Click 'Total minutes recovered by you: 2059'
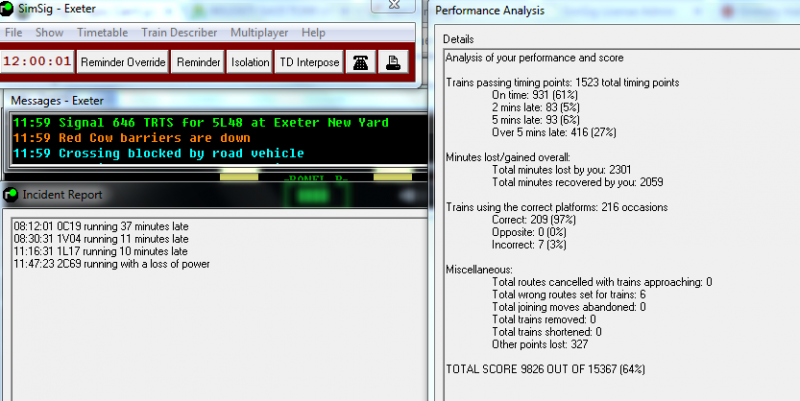This screenshot has width=800, height=401. [x=578, y=182]
